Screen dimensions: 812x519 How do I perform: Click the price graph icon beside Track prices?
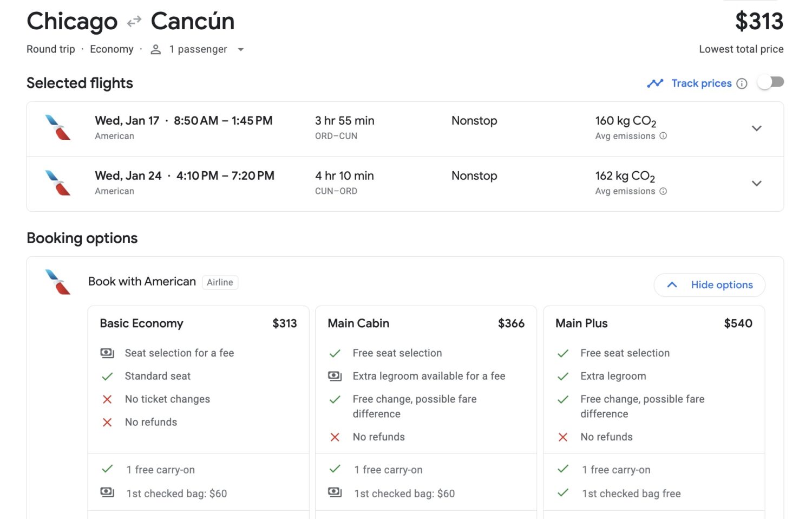(655, 83)
